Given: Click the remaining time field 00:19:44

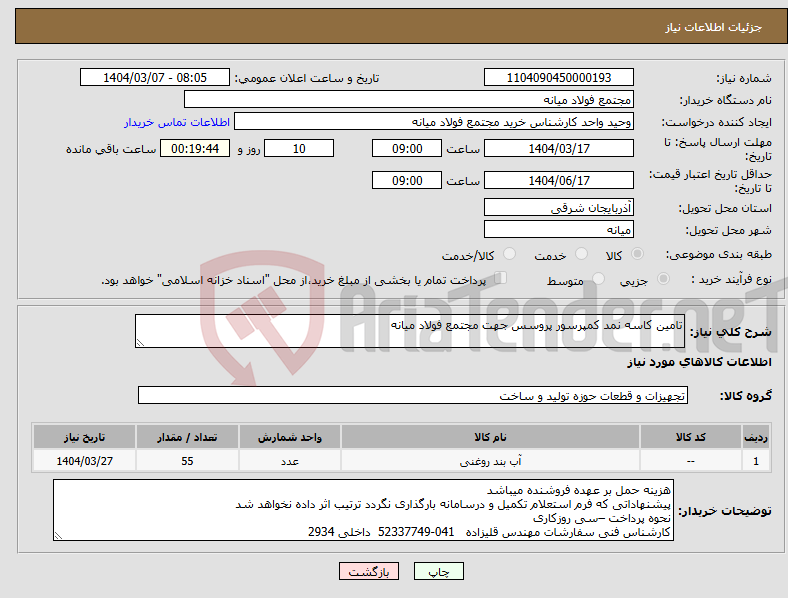Looking at the screenshot, I should click(195, 148).
